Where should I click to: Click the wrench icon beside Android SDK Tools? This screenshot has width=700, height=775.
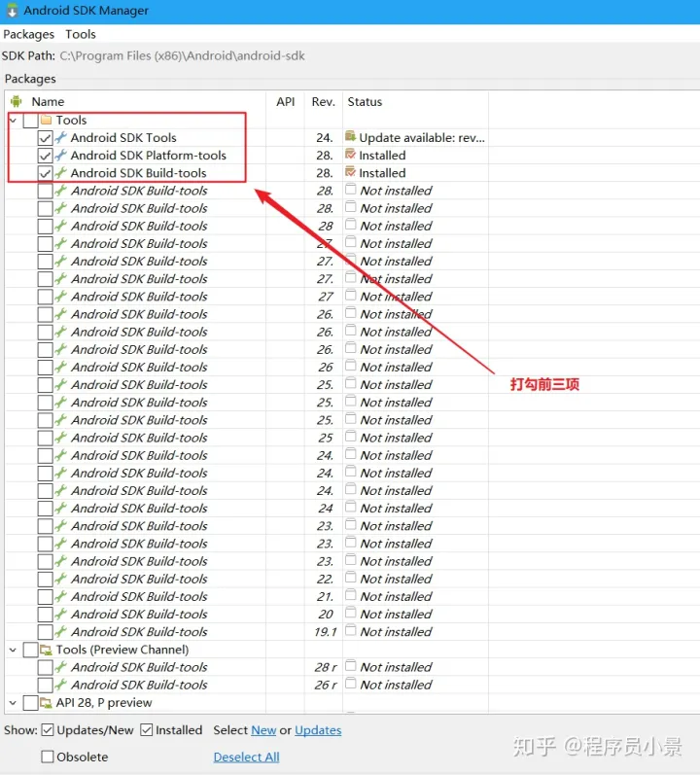coord(60,137)
